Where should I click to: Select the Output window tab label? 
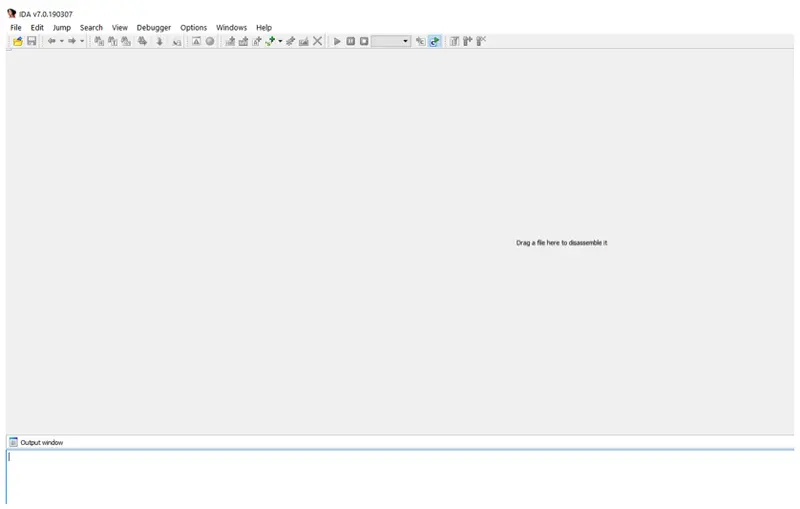[x=42, y=443]
